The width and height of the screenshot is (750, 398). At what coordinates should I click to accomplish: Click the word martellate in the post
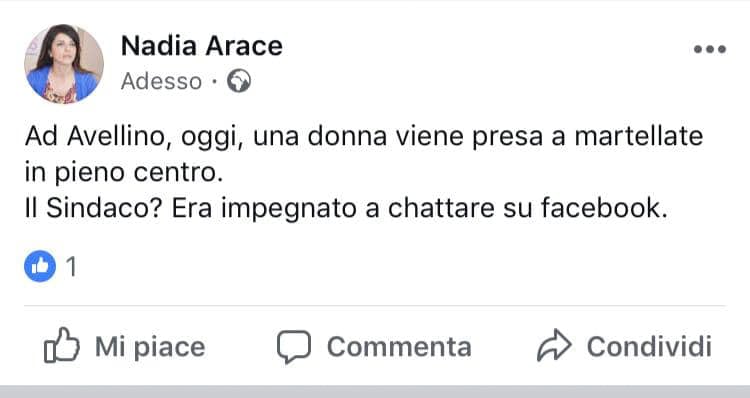click(639, 136)
